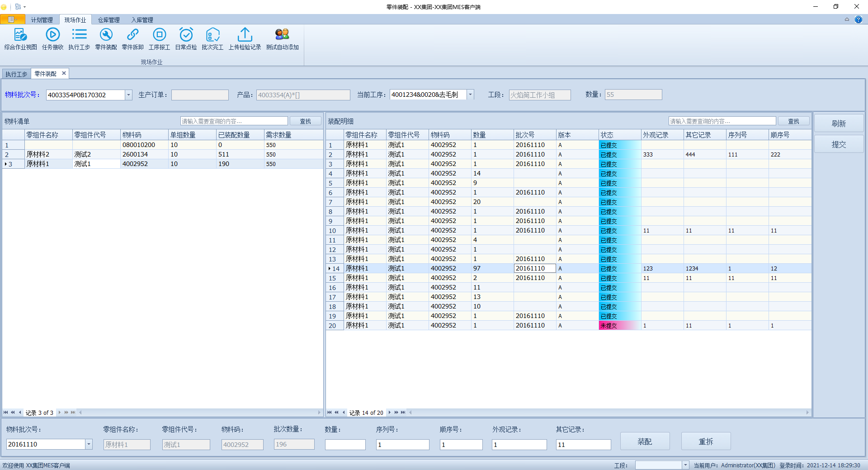
Task: Select 物料清单 row 原材料2
Action: (163, 154)
